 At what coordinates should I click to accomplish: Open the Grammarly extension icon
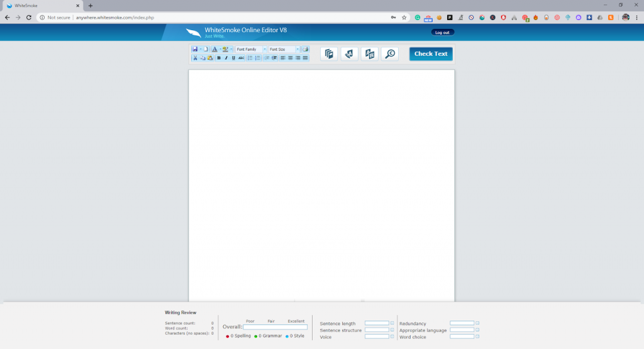418,18
